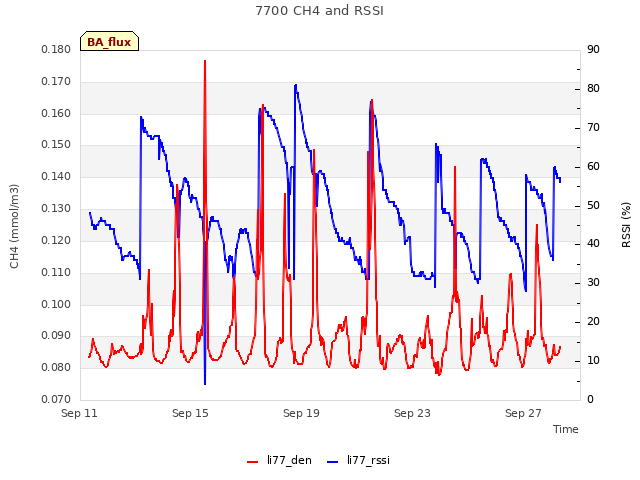Click the red li77_den legend line swatch

(253, 462)
